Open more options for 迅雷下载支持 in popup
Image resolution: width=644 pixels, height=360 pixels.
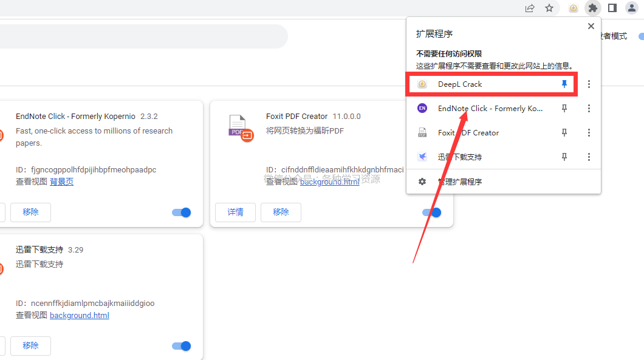tap(589, 157)
